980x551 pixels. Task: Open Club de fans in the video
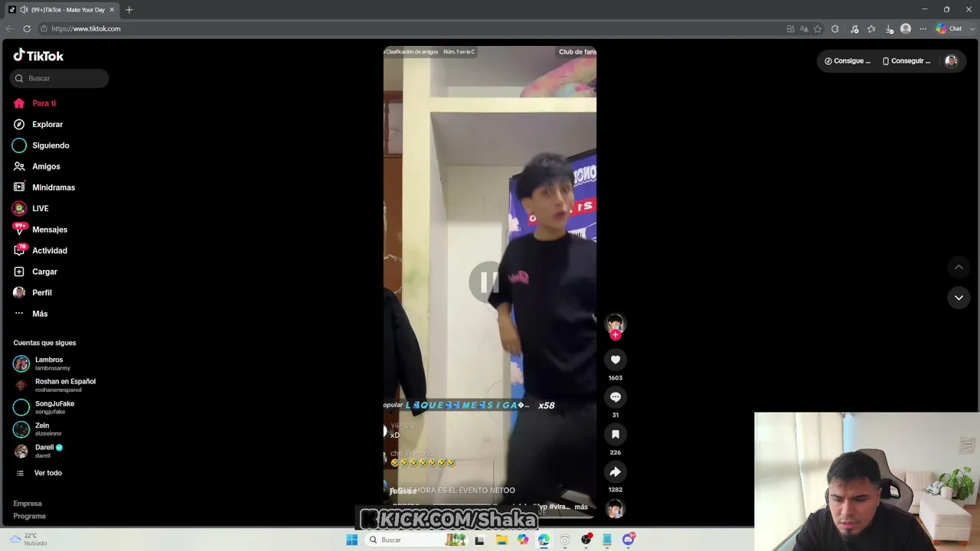(x=577, y=52)
